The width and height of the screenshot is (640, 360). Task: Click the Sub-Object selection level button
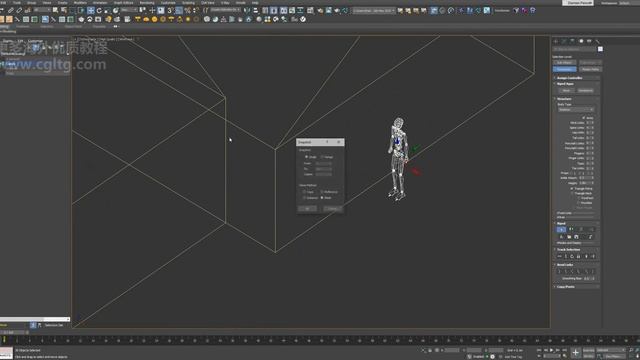click(564, 62)
